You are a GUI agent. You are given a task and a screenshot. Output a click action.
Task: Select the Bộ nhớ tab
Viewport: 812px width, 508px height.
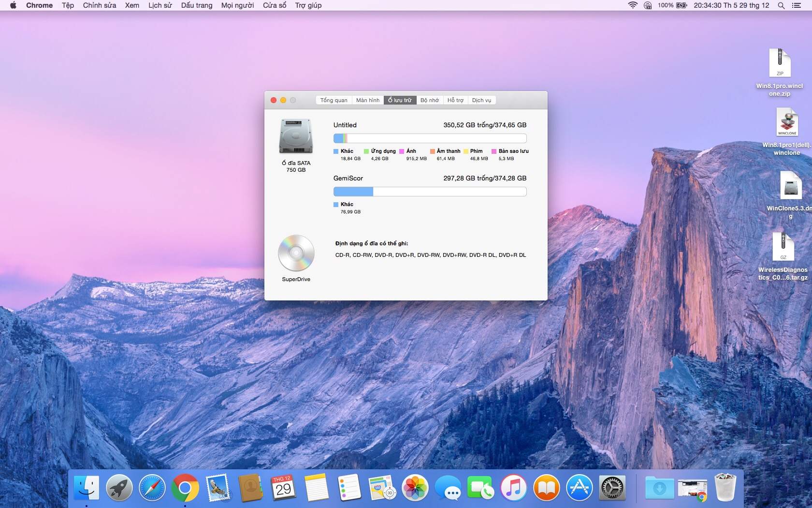(x=429, y=100)
